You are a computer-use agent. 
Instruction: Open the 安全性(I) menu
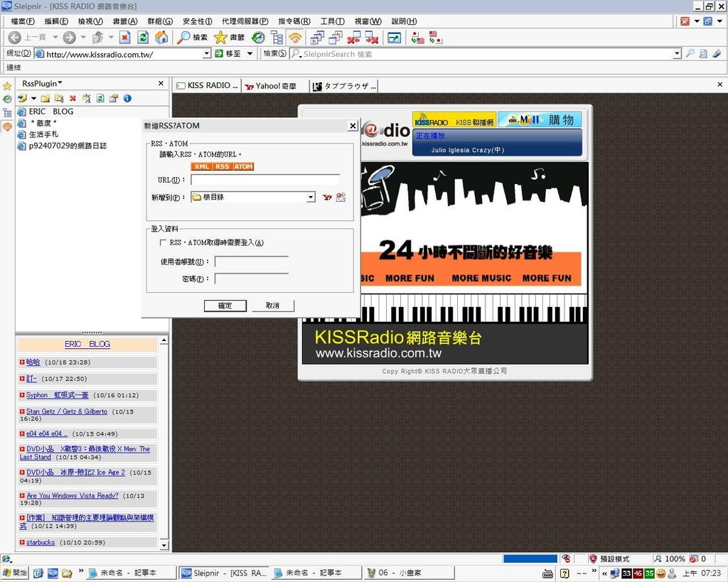point(198,21)
